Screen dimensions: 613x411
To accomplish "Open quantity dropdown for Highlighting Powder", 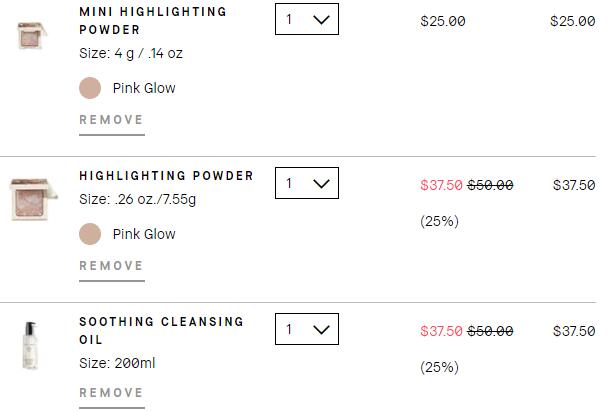I will 307,183.
